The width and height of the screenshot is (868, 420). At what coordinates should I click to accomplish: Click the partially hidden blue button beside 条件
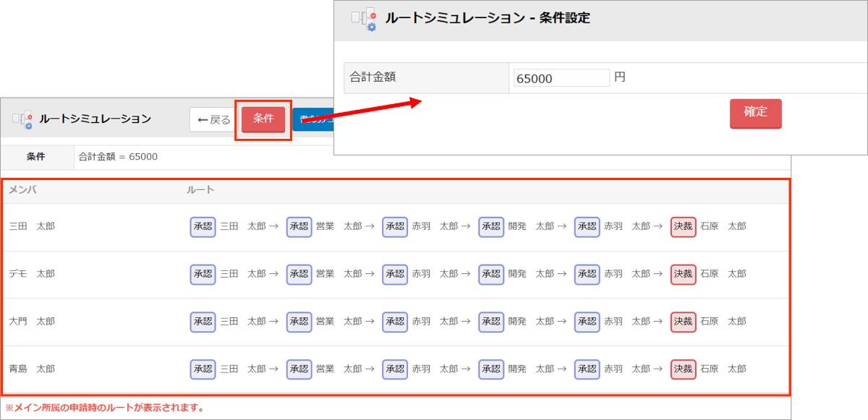coord(312,119)
